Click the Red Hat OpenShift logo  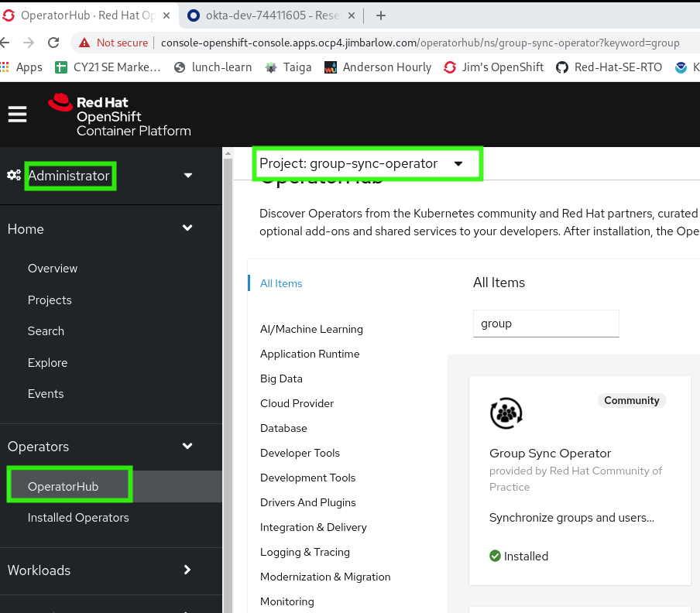pyautogui.click(x=120, y=115)
